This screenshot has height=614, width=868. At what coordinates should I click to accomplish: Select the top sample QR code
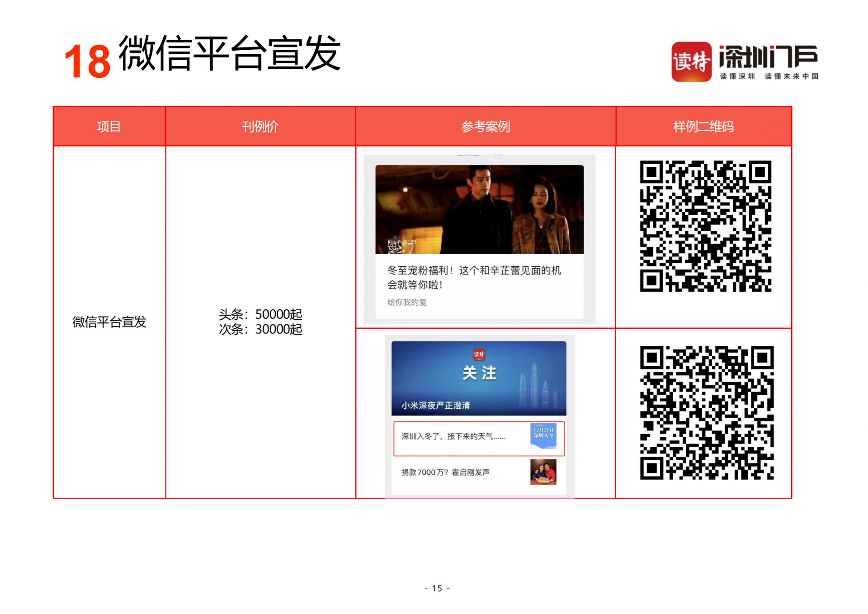click(705, 226)
